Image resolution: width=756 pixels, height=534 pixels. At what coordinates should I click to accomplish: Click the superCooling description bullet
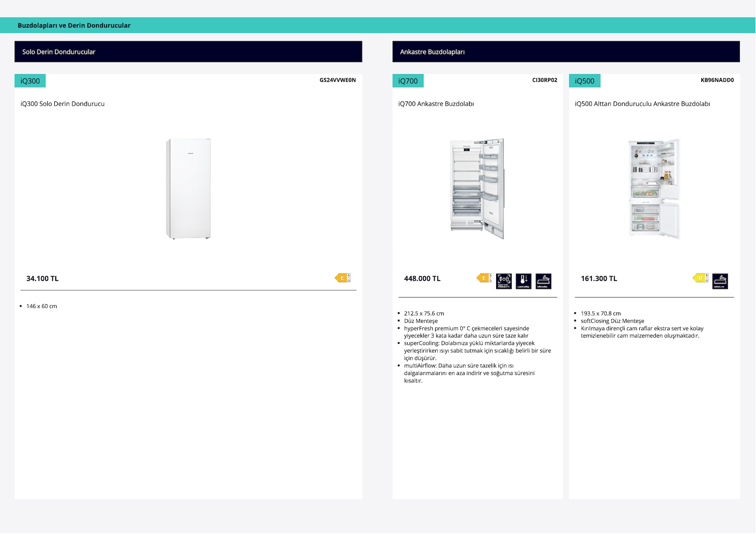(x=477, y=351)
